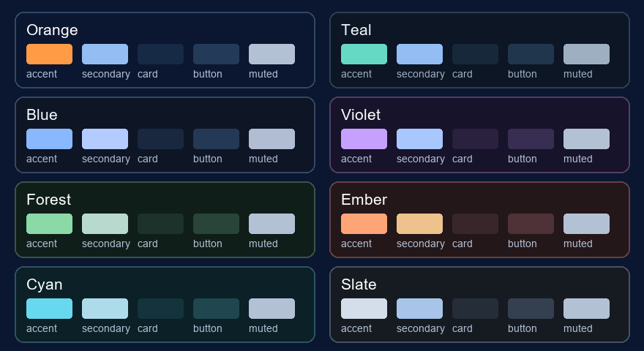This screenshot has height=351, width=644.
Task: Click the 'secondary' label in Cyan card
Action: [x=106, y=329]
